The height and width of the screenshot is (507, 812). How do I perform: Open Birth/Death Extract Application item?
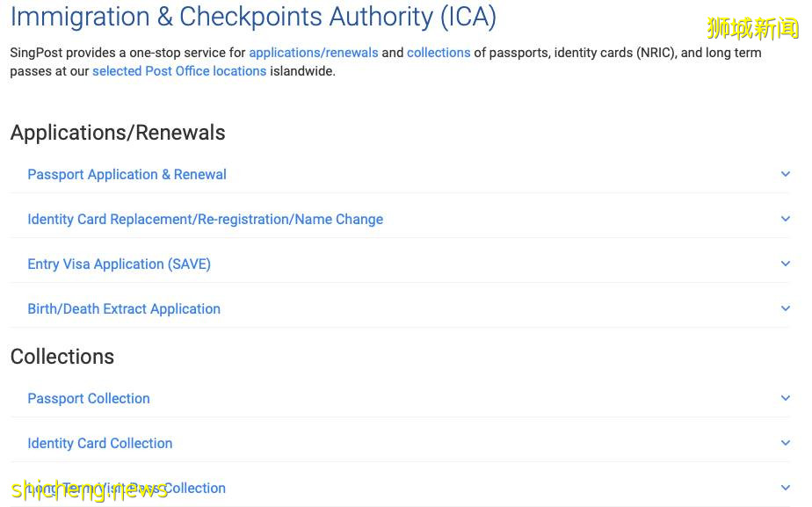[124, 308]
